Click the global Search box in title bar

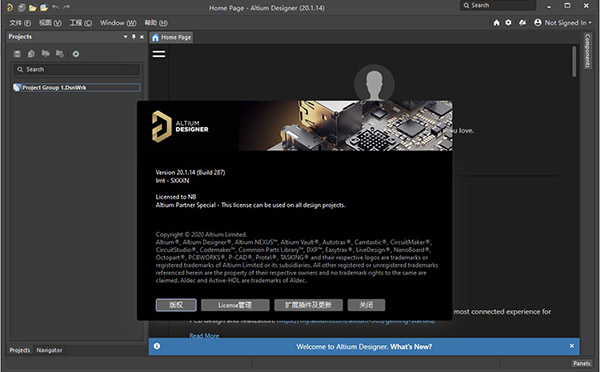coord(498,5)
